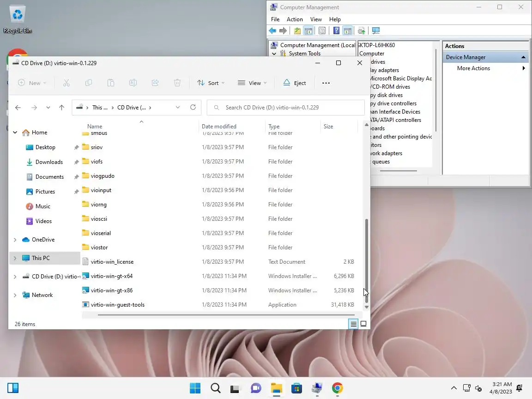The image size is (532, 399).
Task: Open Widgets panel from taskbar
Action: (13, 388)
